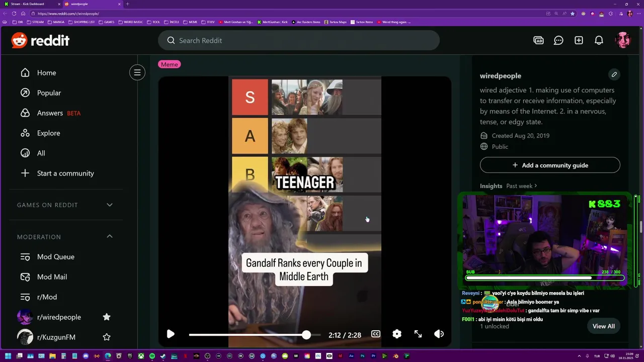This screenshot has width=644, height=362.
Task: Click the Mod Queue icon
Action: 25,257
